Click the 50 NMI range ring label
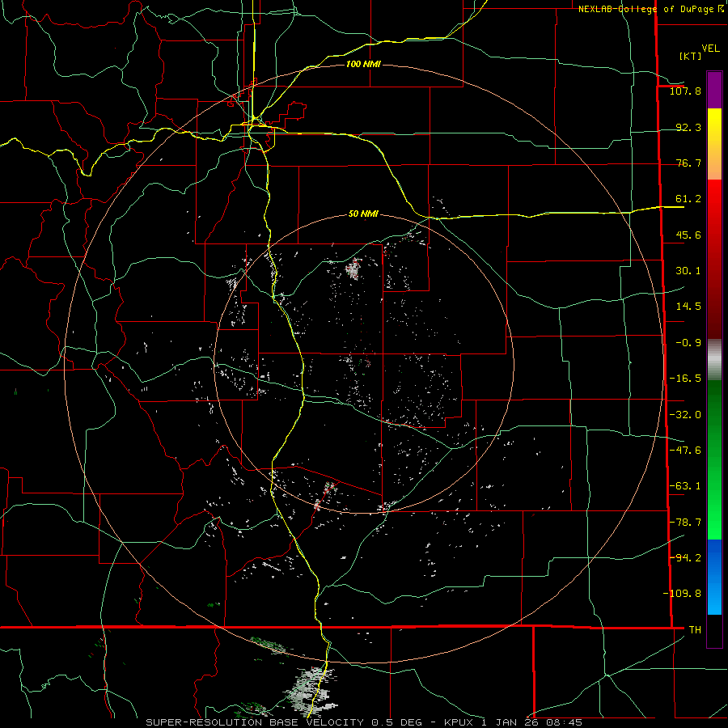This screenshot has width=728, height=728. coord(363,214)
